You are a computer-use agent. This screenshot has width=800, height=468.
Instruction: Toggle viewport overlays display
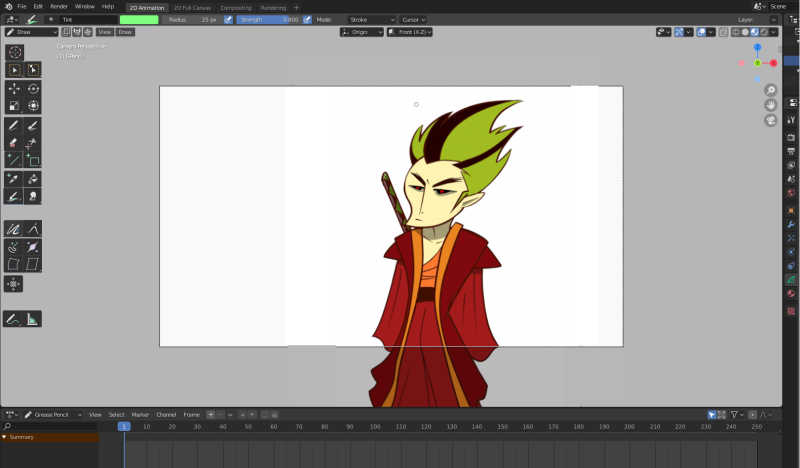coord(702,32)
